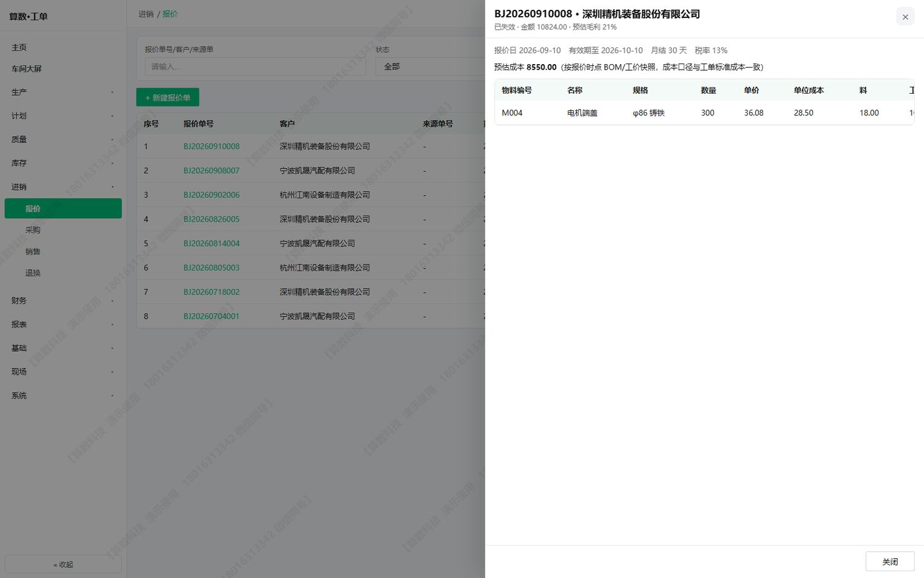Expand the 质量 sidebar group
The width and height of the screenshot is (924, 578).
point(63,139)
